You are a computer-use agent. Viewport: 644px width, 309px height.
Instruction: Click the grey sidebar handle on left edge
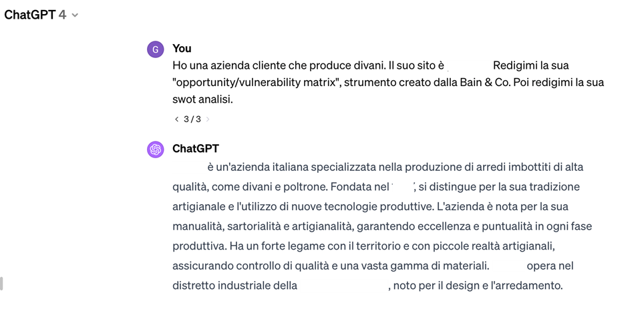point(1,284)
